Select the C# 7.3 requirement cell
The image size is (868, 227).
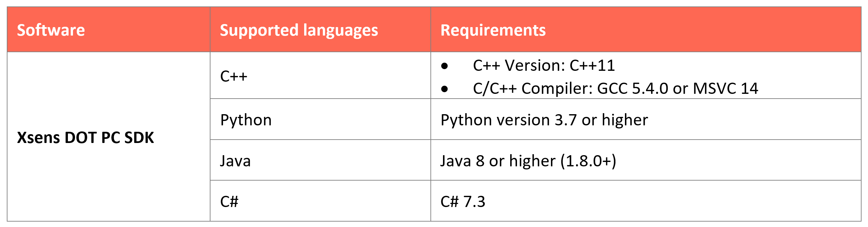(463, 202)
